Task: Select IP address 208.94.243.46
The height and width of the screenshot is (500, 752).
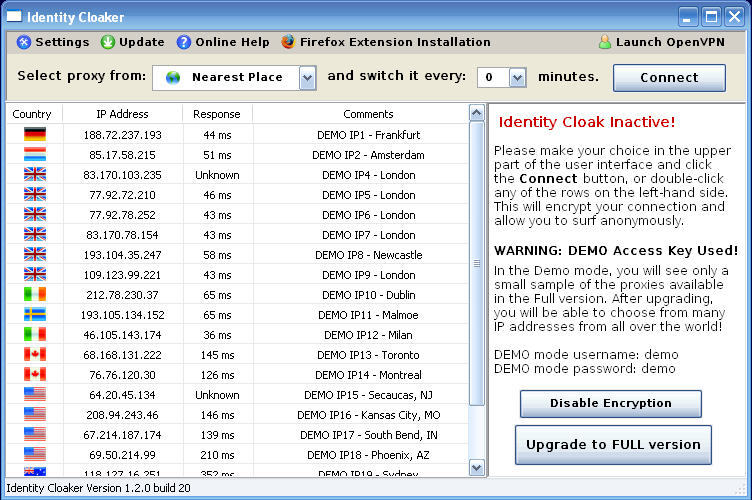Action: pos(122,415)
